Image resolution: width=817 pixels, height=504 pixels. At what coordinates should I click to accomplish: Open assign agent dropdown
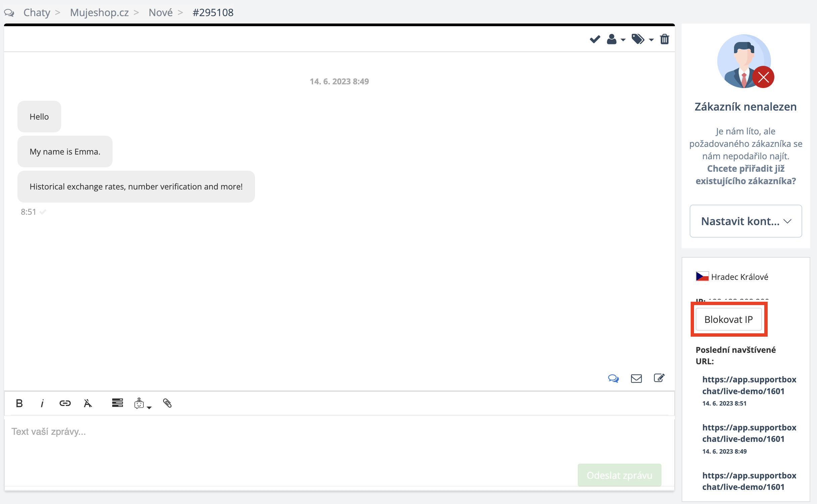(616, 39)
